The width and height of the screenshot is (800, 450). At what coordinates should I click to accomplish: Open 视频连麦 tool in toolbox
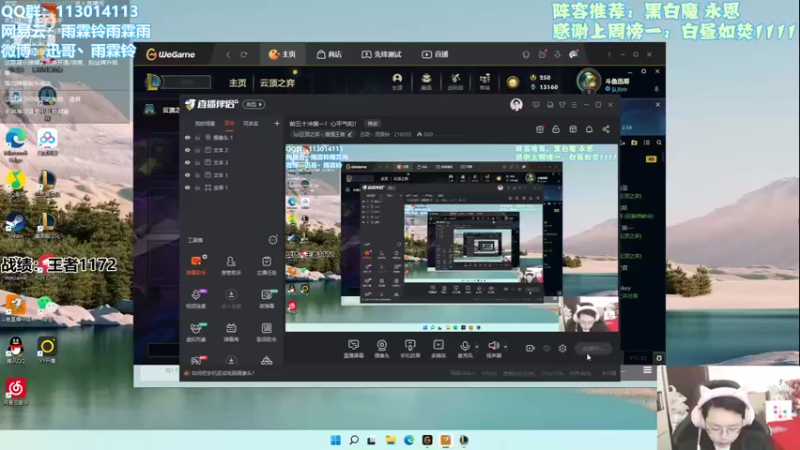[x=196, y=298]
